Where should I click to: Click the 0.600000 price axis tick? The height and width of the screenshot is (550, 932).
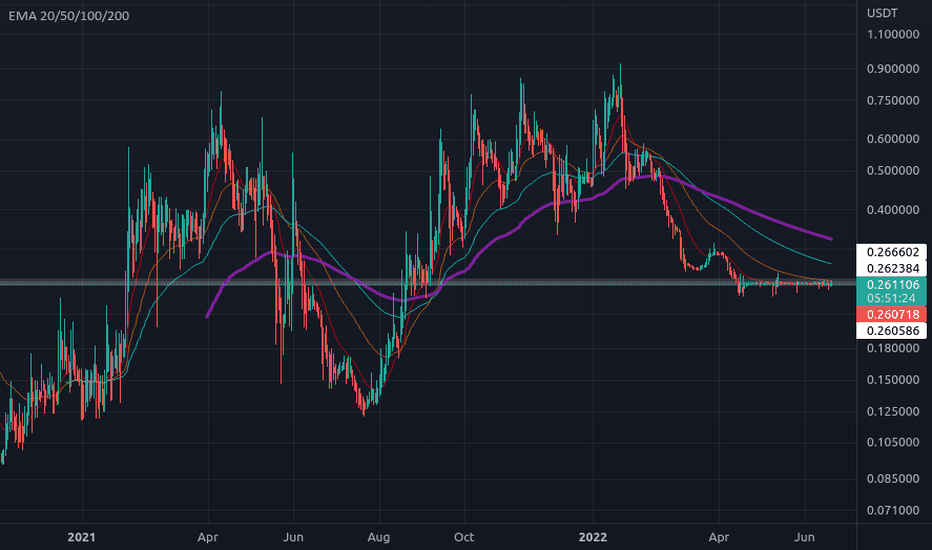[x=893, y=139]
